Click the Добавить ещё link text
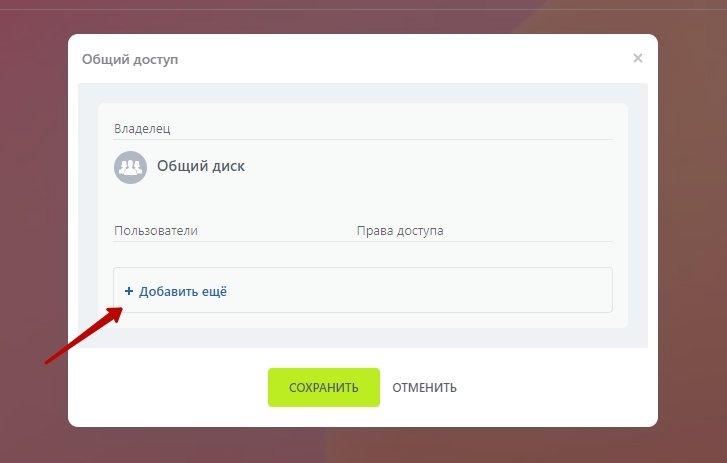 coord(183,291)
